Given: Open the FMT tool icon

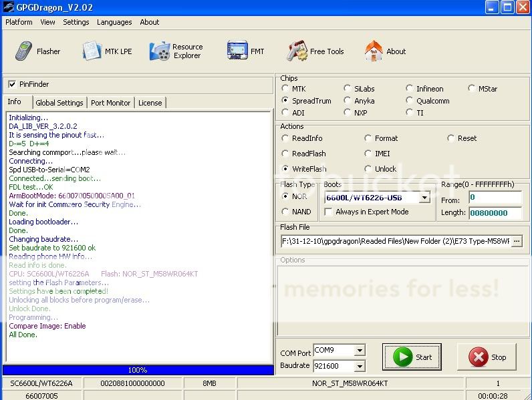Looking at the screenshot, I should coord(237,51).
